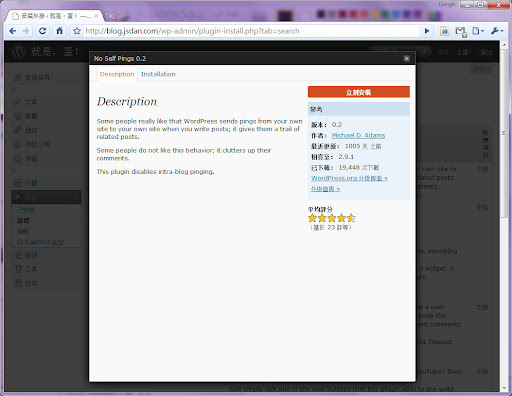The image size is (512, 396).
Task: Bookmark this page with the star icon
Action: 77,31
